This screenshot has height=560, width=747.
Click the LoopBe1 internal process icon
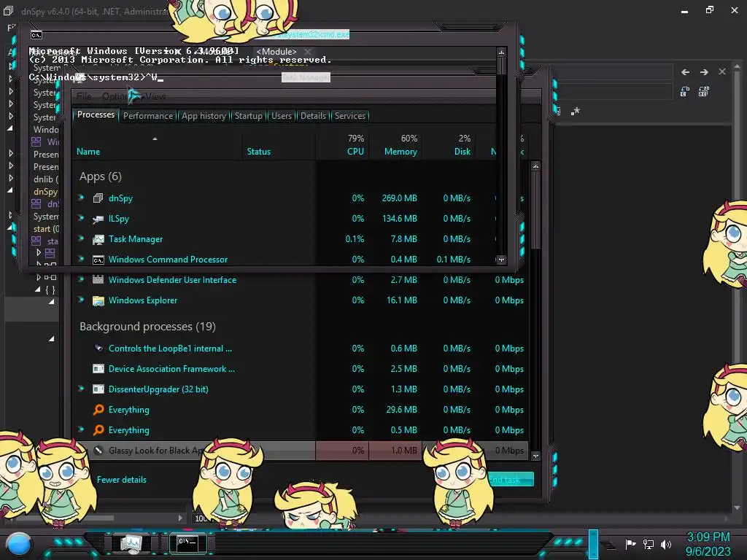click(98, 348)
